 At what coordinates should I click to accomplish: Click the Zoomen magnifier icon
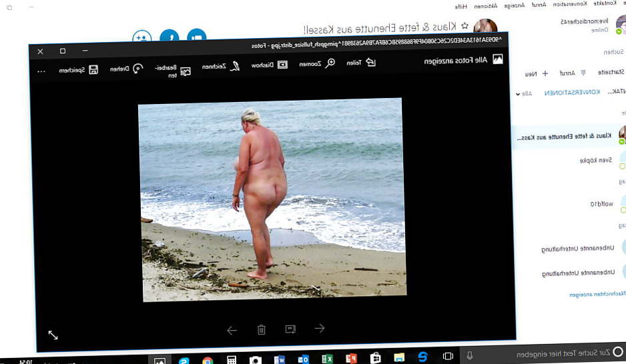coord(330,63)
